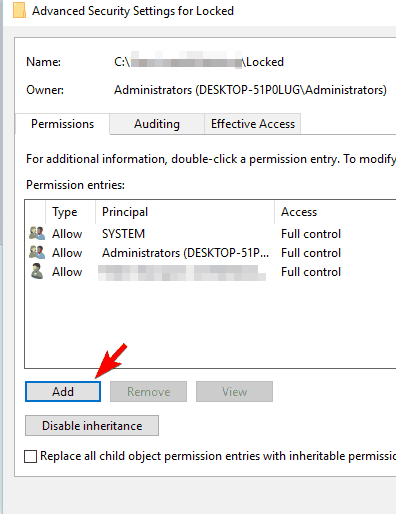This screenshot has width=396, height=514.
Task: Click the Remove button
Action: tap(148, 391)
